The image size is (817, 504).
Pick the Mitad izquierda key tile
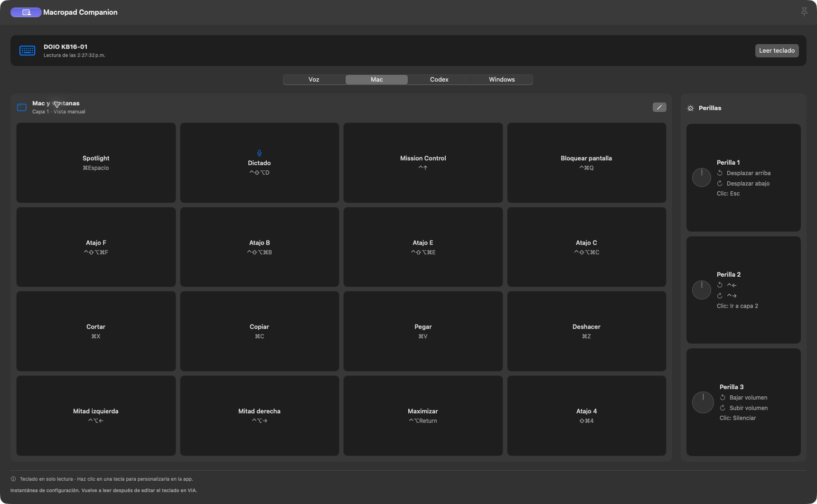point(96,416)
